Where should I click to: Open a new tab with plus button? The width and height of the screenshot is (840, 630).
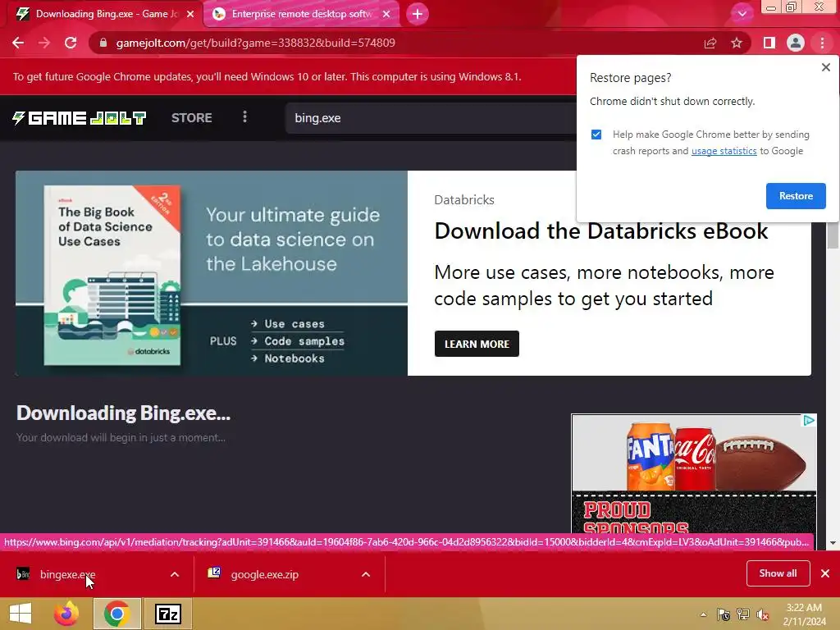(x=418, y=14)
